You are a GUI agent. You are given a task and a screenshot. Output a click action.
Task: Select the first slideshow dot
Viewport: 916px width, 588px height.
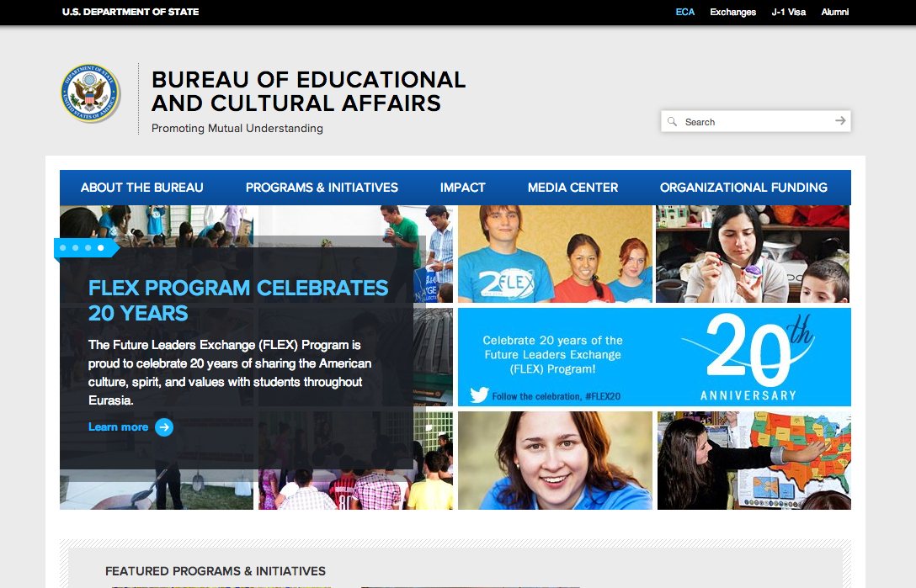[63, 247]
